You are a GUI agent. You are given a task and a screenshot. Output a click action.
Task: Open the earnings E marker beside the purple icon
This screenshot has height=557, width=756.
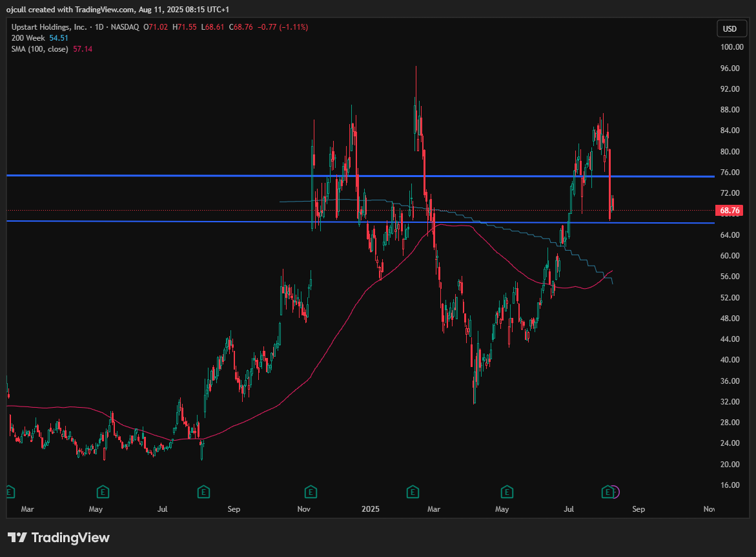tap(607, 492)
